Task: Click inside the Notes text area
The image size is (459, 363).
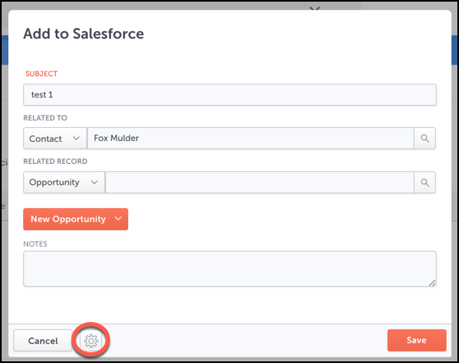Action: pos(230,269)
